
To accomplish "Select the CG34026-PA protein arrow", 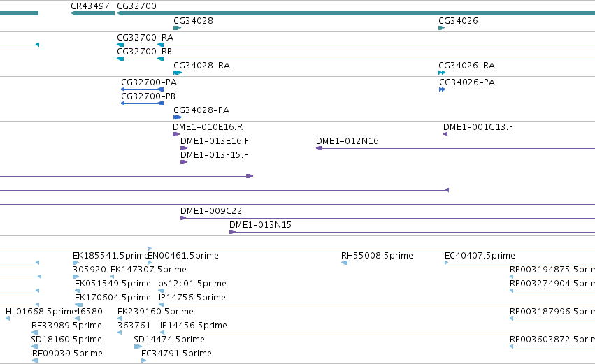I will 442,89.
